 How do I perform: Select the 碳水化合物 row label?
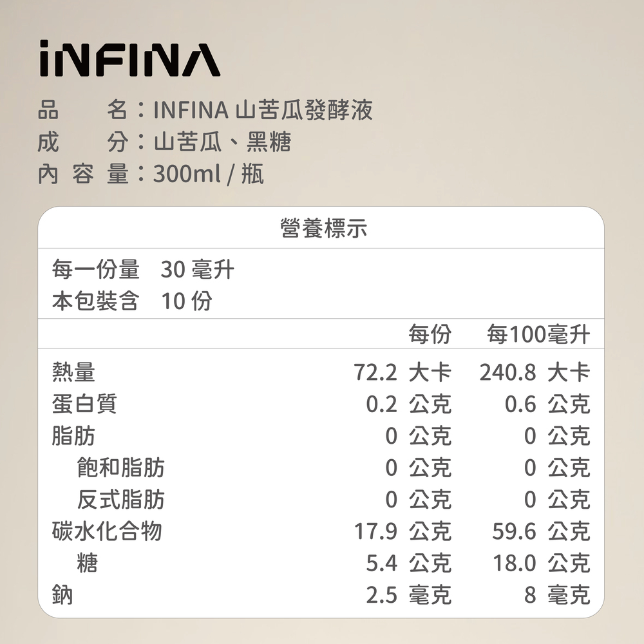[x=107, y=531]
